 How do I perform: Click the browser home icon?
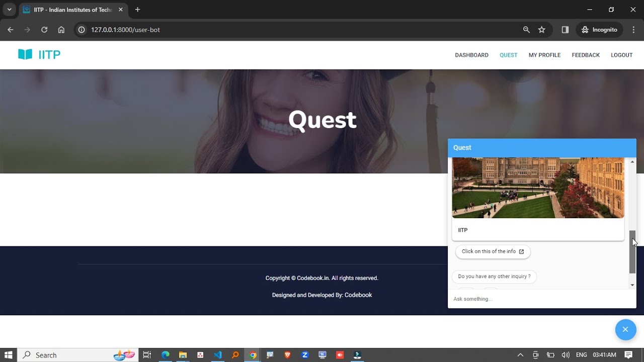[x=61, y=30]
